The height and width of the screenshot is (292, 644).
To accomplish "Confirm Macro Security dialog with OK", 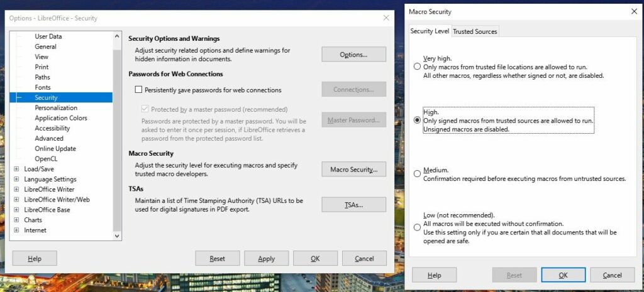I will pyautogui.click(x=563, y=275).
